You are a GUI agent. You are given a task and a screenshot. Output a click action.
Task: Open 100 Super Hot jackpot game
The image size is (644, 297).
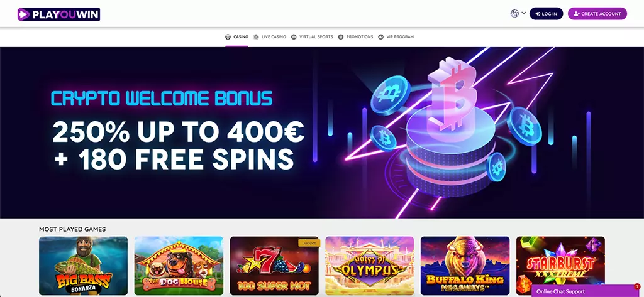coord(274,266)
